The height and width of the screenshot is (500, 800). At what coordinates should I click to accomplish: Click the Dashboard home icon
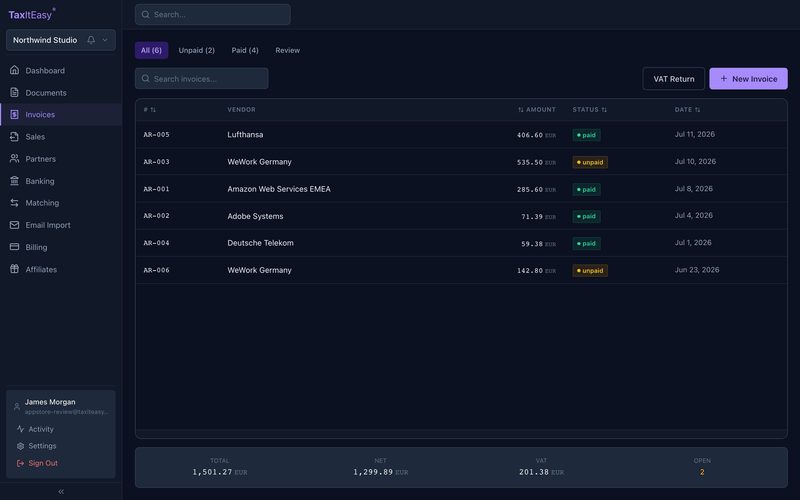coord(14,70)
